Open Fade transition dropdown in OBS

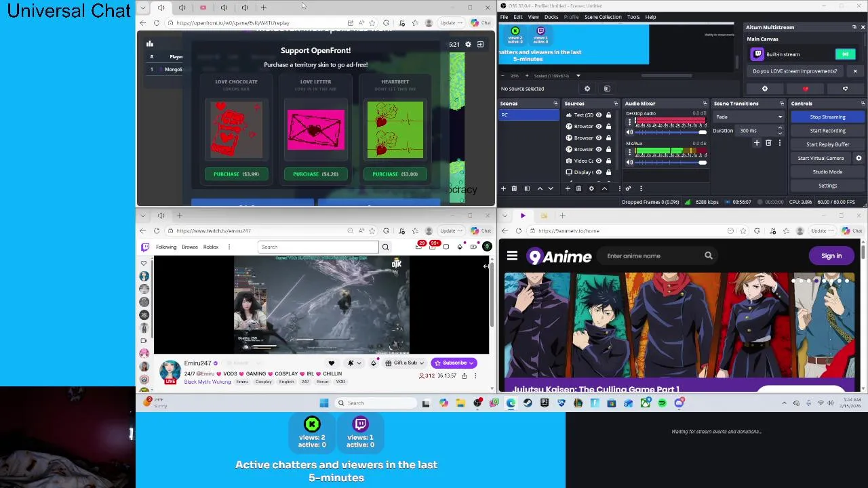pyautogui.click(x=749, y=117)
